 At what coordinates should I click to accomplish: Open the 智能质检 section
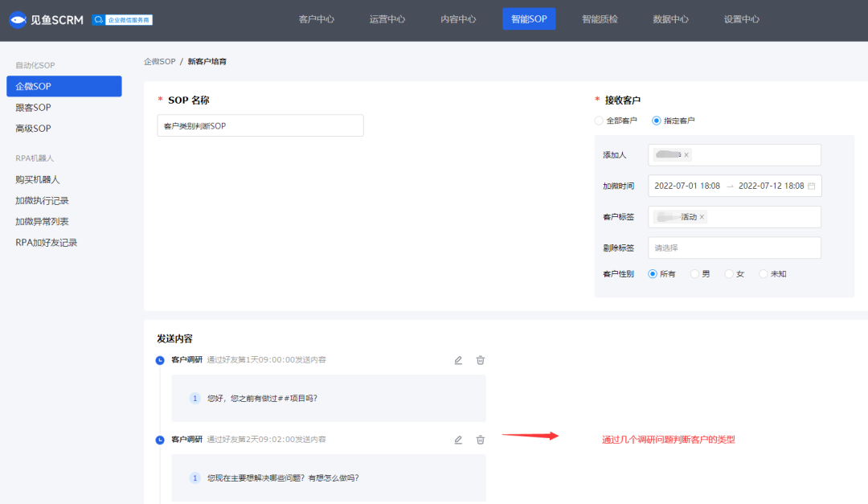pyautogui.click(x=600, y=19)
